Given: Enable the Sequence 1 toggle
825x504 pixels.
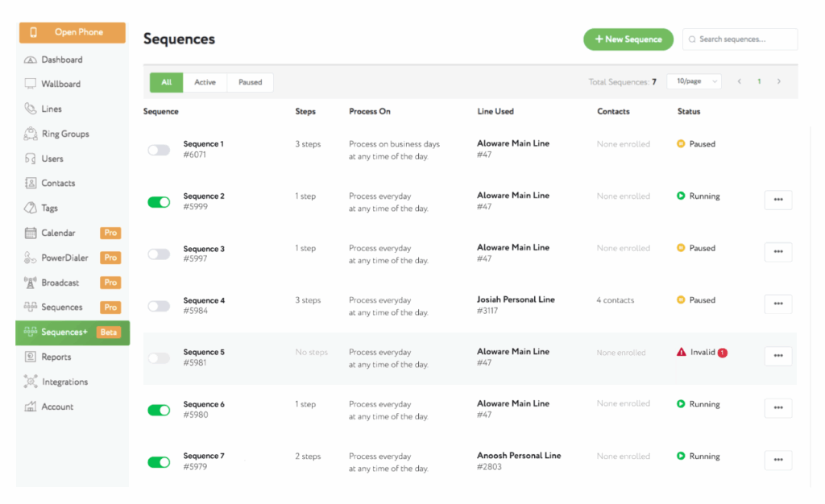Looking at the screenshot, I should click(159, 150).
